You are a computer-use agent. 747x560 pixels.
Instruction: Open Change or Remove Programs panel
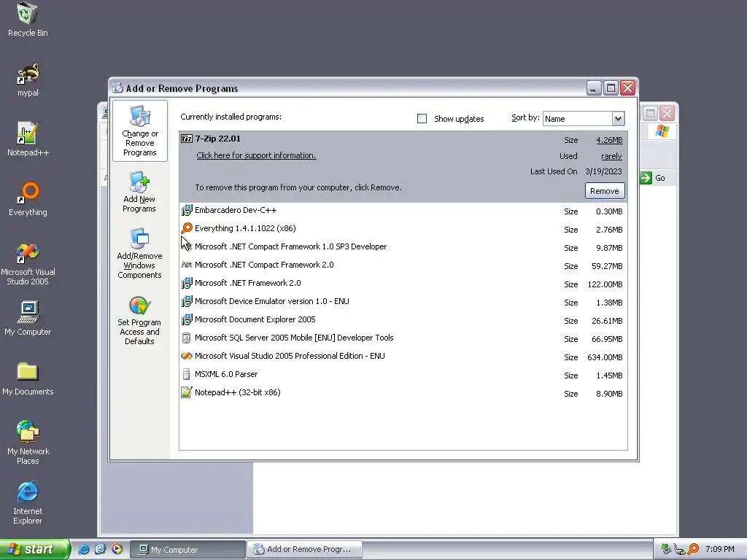point(139,131)
